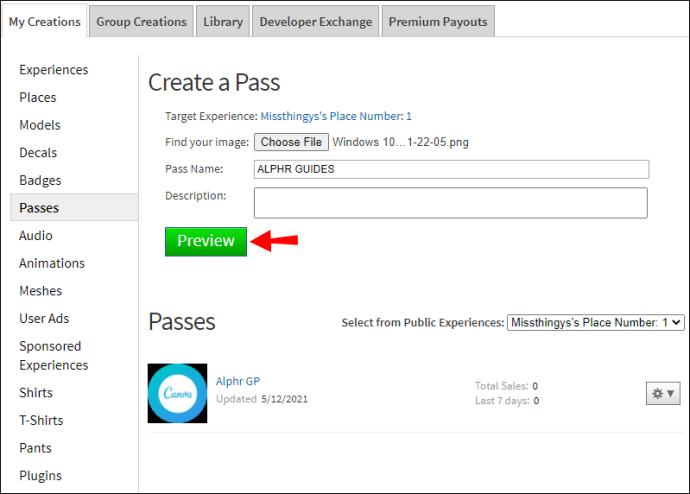
Task: Choose Sponsored Experiences in the sidebar
Action: 54,355
